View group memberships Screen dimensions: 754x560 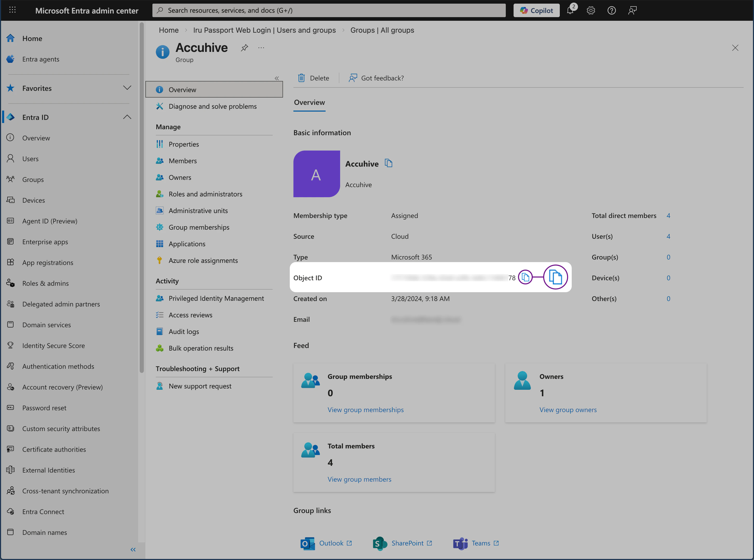tap(365, 409)
